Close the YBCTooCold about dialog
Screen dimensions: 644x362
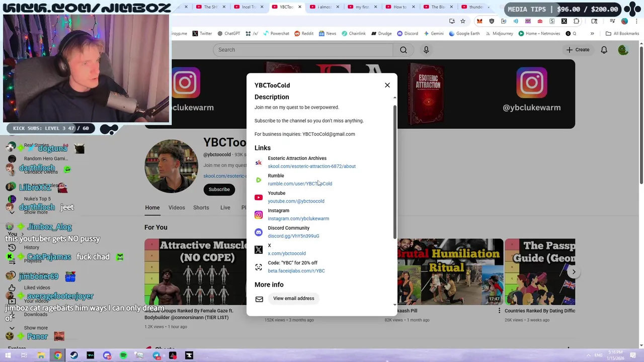387,85
